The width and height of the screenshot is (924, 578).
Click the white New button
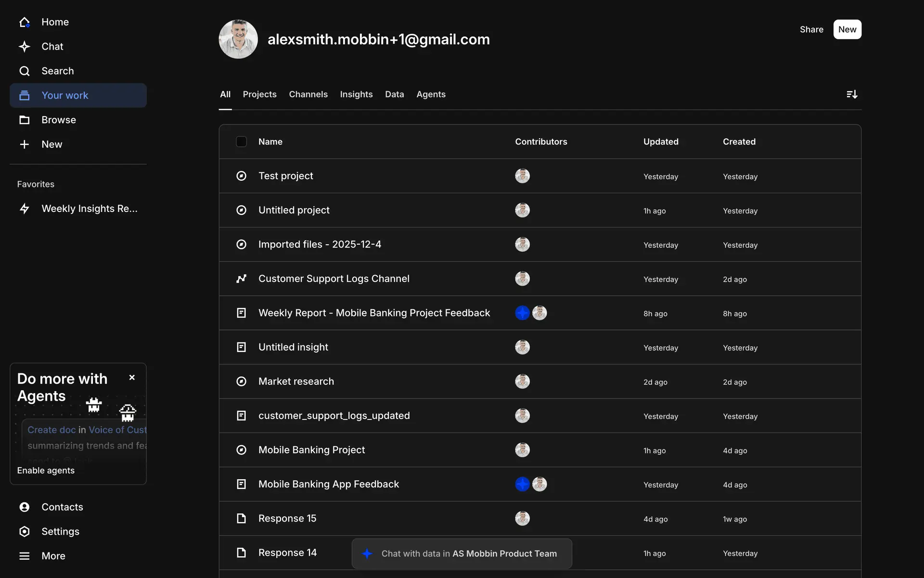tap(847, 29)
